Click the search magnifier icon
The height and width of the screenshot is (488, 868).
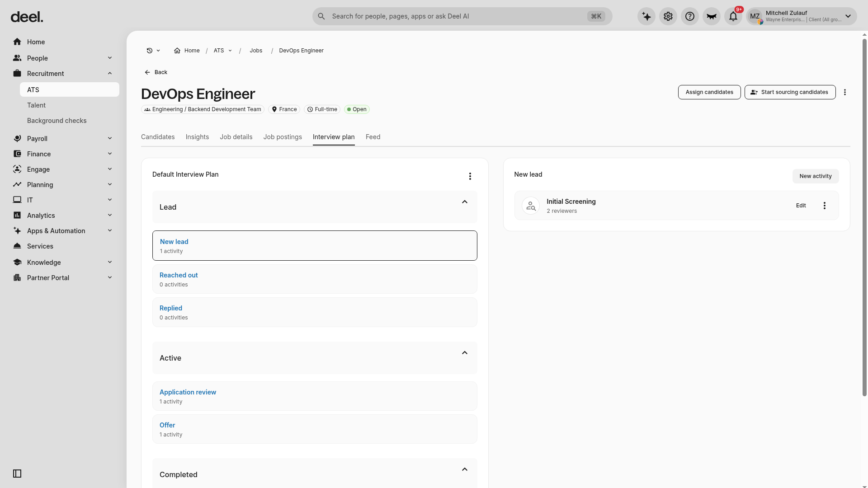tap(321, 16)
